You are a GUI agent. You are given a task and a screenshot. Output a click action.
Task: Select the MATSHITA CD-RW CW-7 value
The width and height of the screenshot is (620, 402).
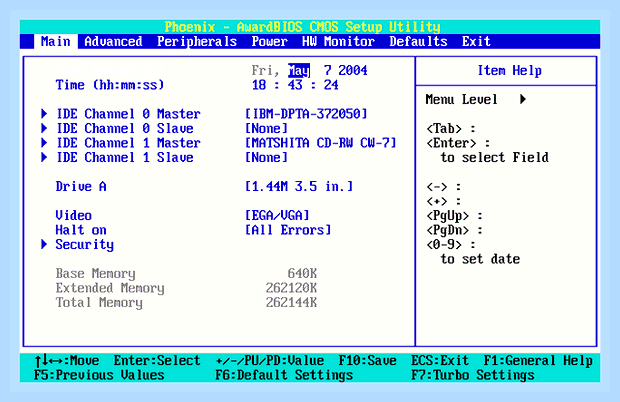[321, 143]
